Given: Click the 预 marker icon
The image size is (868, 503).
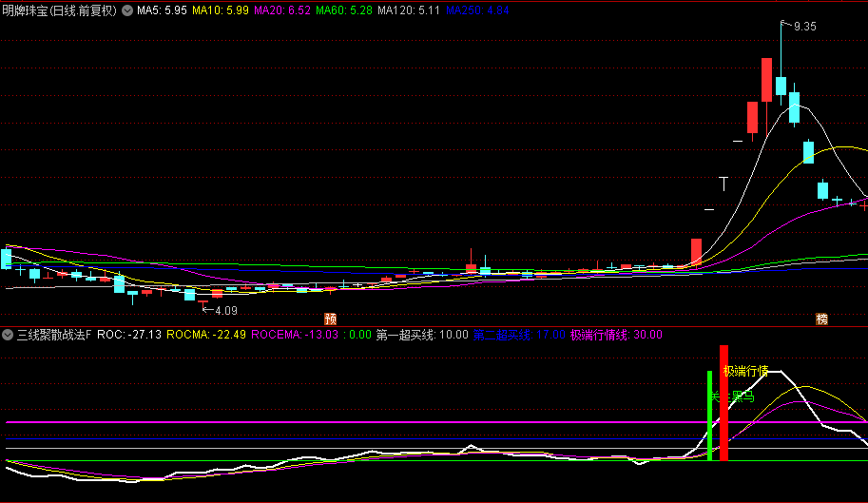Looking at the screenshot, I should pos(331,319).
